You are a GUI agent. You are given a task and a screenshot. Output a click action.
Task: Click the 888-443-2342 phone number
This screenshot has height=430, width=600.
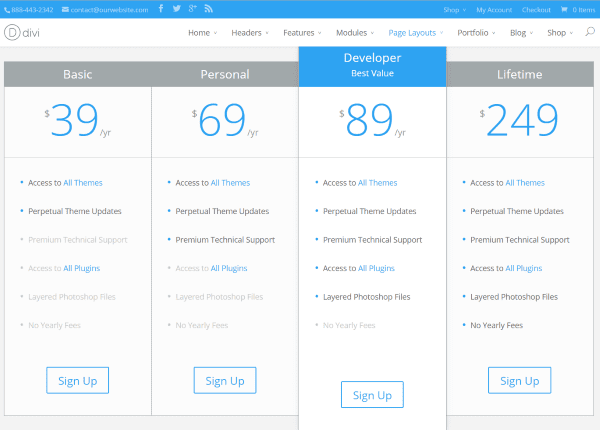click(x=32, y=10)
